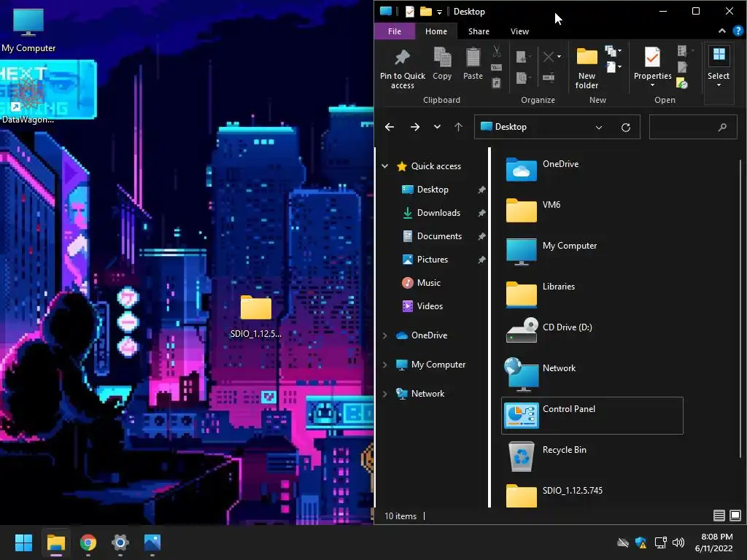Click the Rename icon
Screen dimensions: 747x560
point(549,77)
